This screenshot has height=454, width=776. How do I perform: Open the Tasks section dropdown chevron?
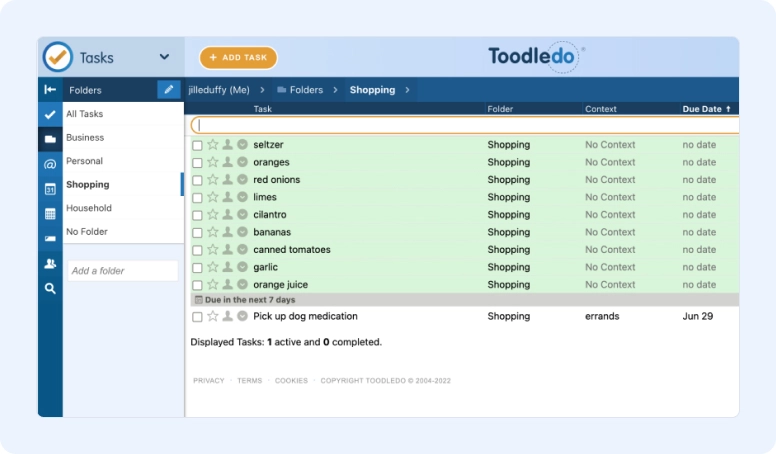click(165, 57)
